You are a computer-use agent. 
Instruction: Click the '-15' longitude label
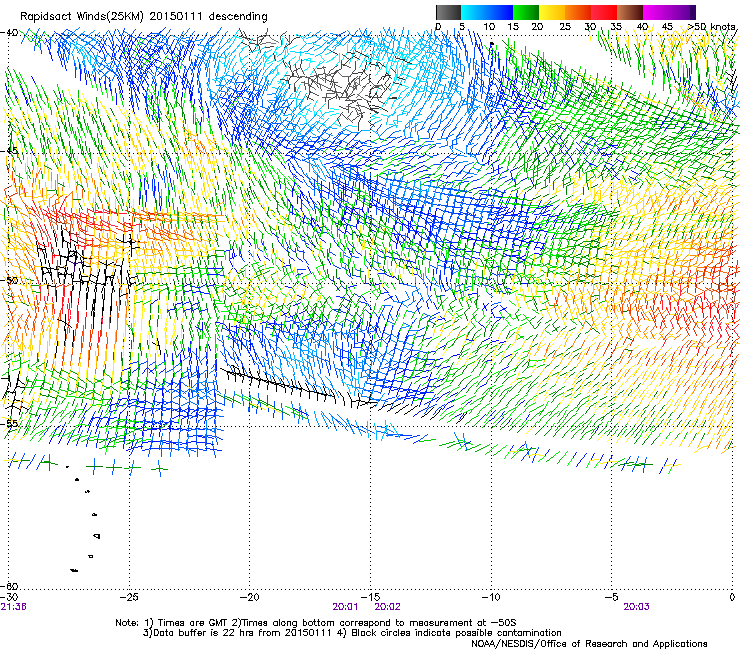370,597
